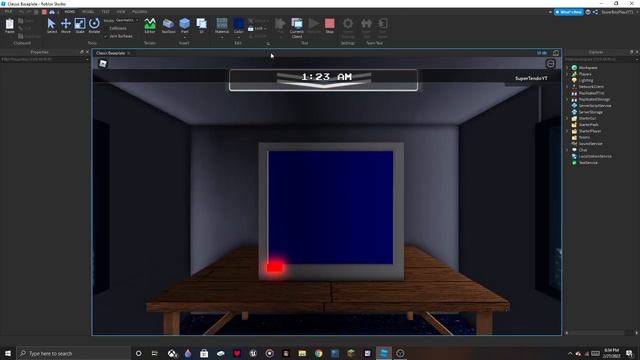Viewport: 640px width, 360px height.
Task: Click the share icon next to What's New
Action: 596,12
